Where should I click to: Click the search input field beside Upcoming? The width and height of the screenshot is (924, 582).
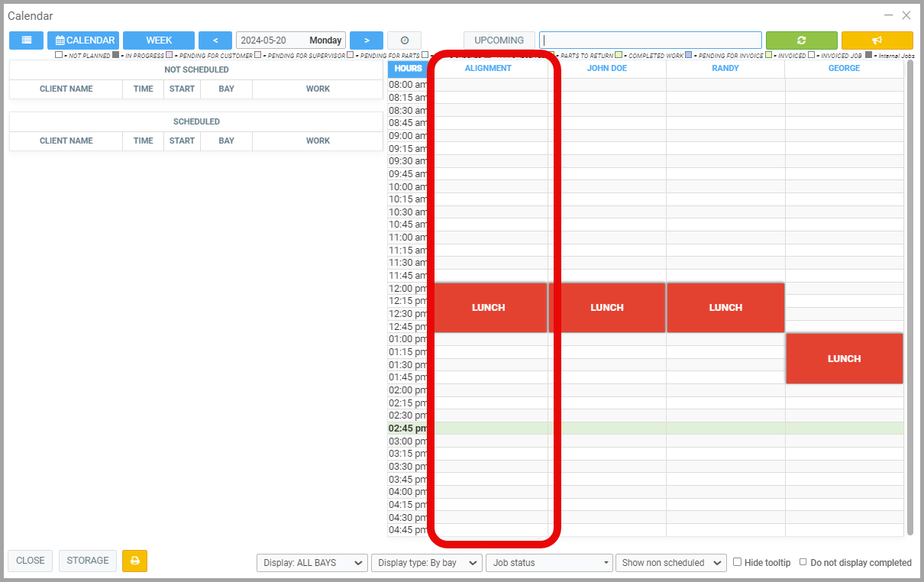pos(650,40)
